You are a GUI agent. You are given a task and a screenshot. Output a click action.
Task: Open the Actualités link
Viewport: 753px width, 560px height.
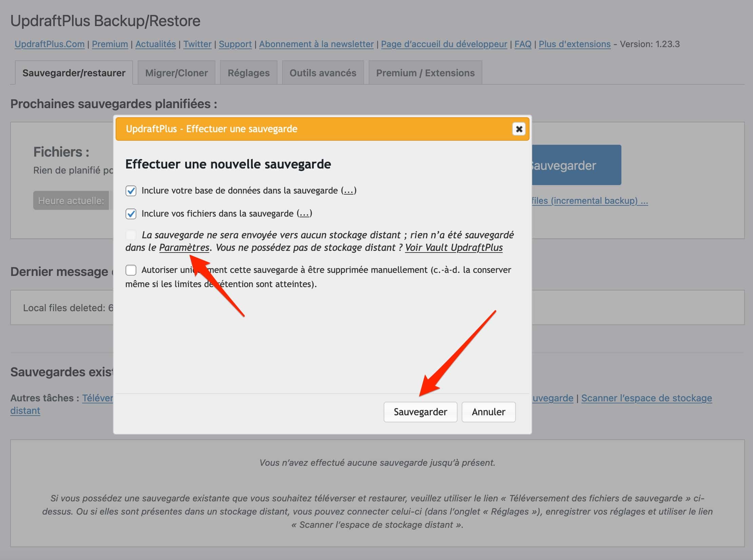pos(156,44)
